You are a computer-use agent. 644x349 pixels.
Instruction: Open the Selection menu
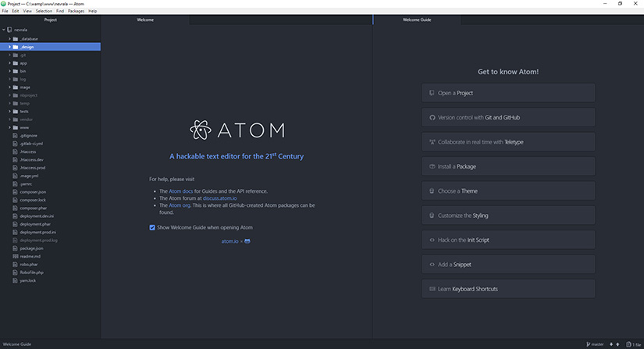point(44,11)
